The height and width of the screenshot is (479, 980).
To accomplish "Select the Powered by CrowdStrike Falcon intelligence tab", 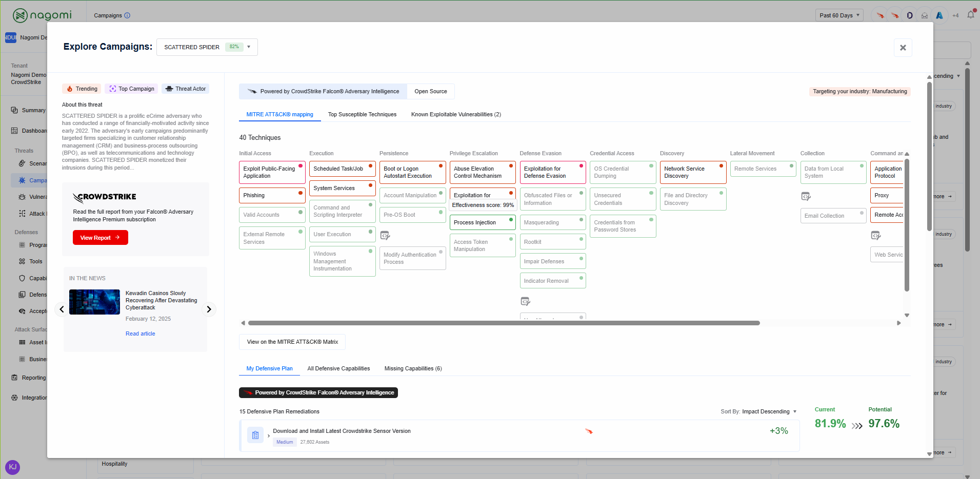I will coord(323,92).
